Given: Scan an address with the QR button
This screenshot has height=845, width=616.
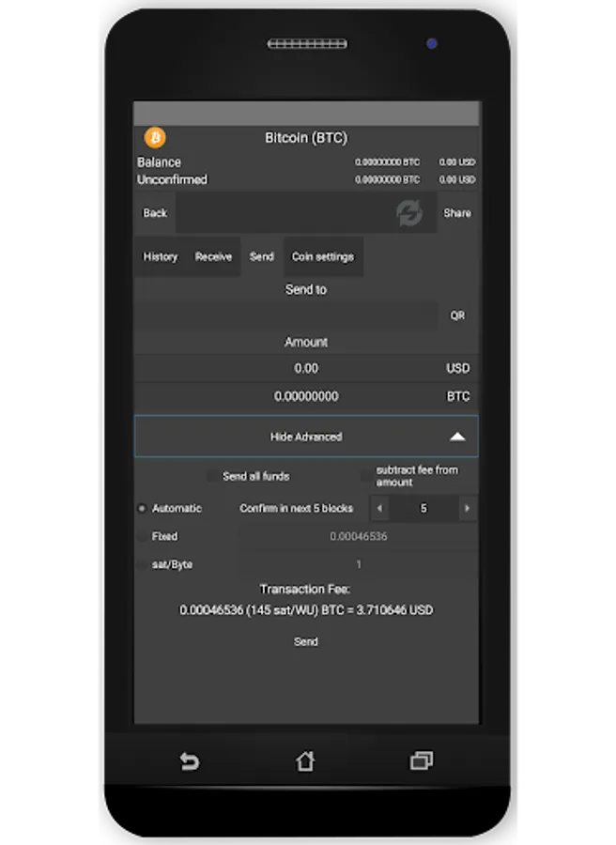Looking at the screenshot, I should coord(457,315).
